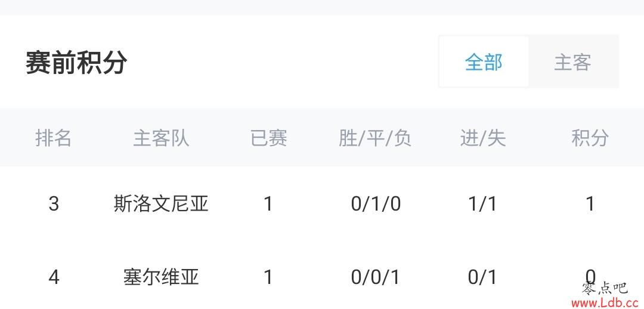The image size is (644, 309).
Task: Open the 塞尔维亚 team entry
Action: click(161, 277)
